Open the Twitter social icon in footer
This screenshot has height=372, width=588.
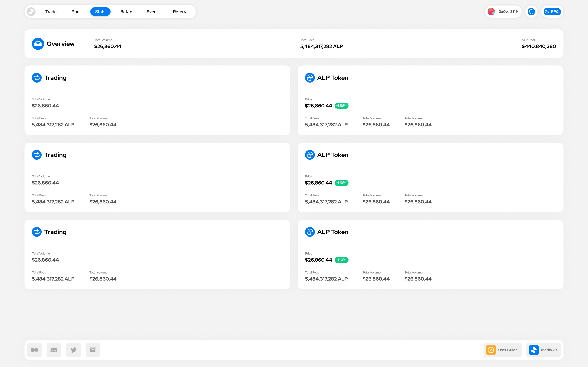[73, 350]
